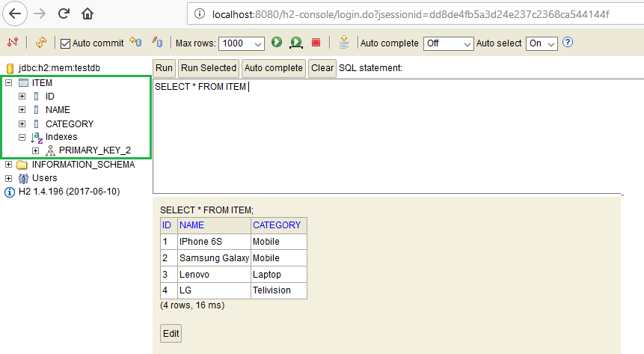Viewport: 644px width, 354px height.
Task: Click the Edit button below results
Action: (171, 333)
